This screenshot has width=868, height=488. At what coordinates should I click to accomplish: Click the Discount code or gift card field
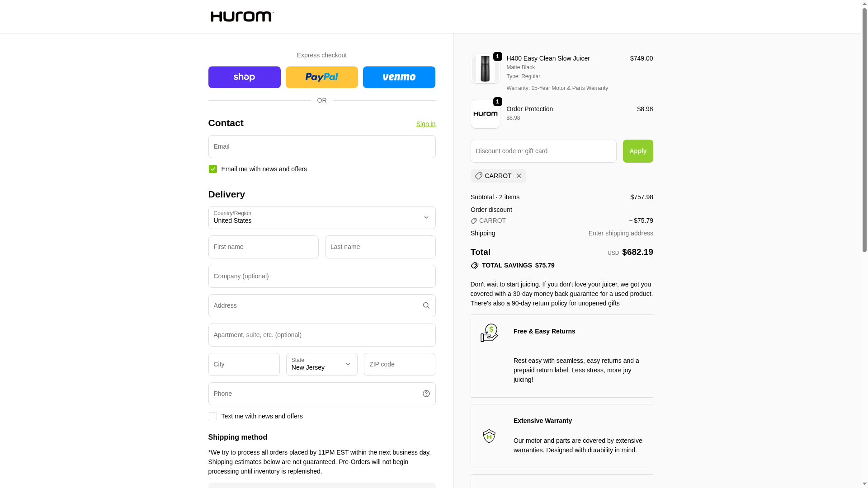coord(543,151)
